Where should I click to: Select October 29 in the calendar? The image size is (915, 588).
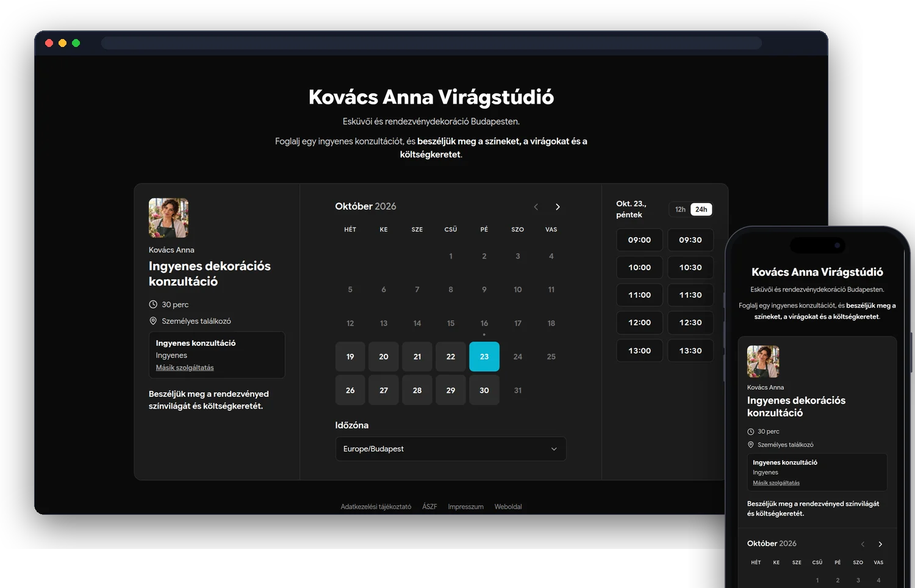(x=451, y=390)
